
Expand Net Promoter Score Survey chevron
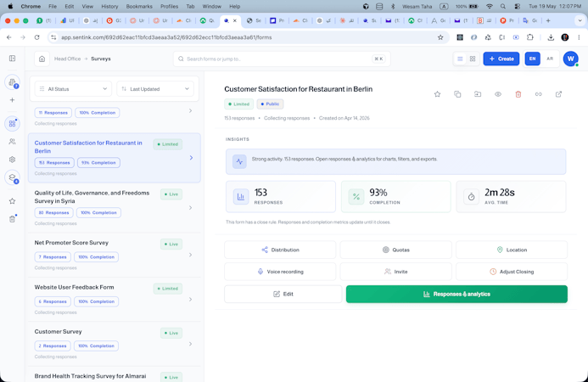191,255
